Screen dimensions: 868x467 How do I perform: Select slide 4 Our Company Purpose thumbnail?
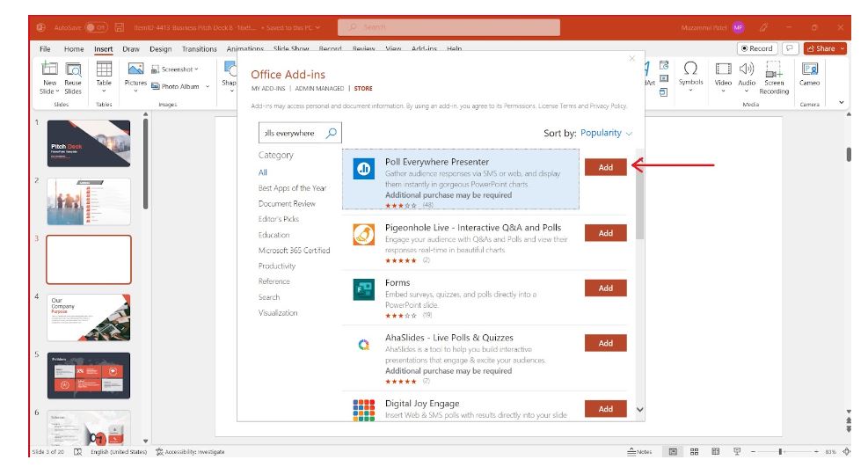(x=89, y=317)
